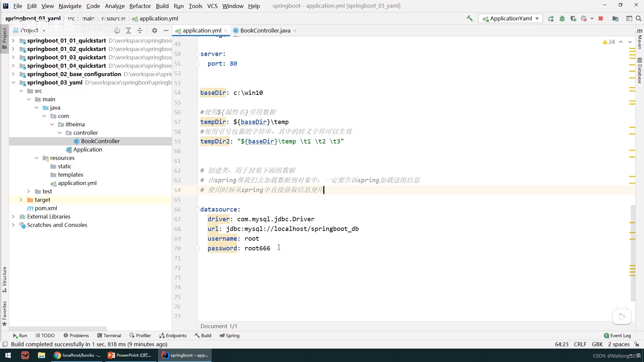Stop the running application red square
Viewport: 644px width, 362px height.
[x=601, y=19]
